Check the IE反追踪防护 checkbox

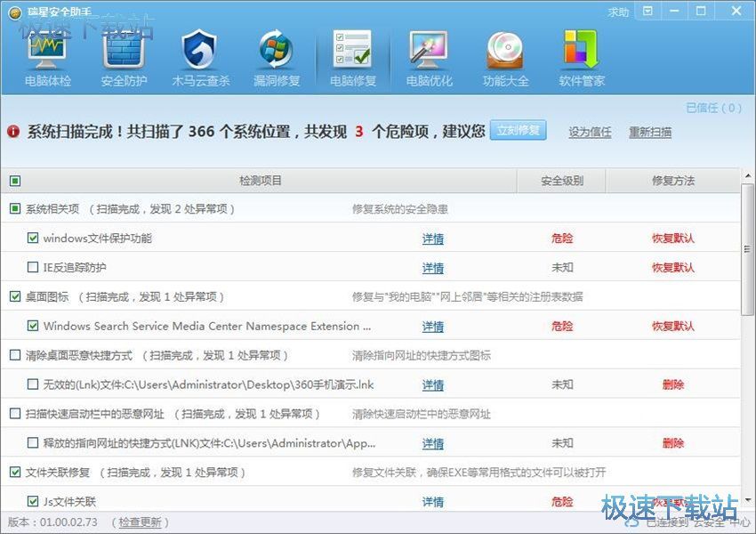coord(33,267)
